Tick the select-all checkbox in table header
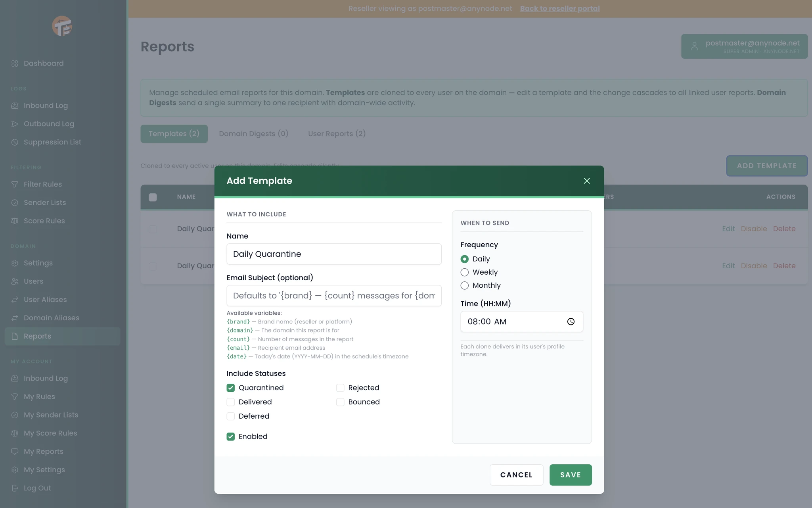812x508 pixels. 153,197
